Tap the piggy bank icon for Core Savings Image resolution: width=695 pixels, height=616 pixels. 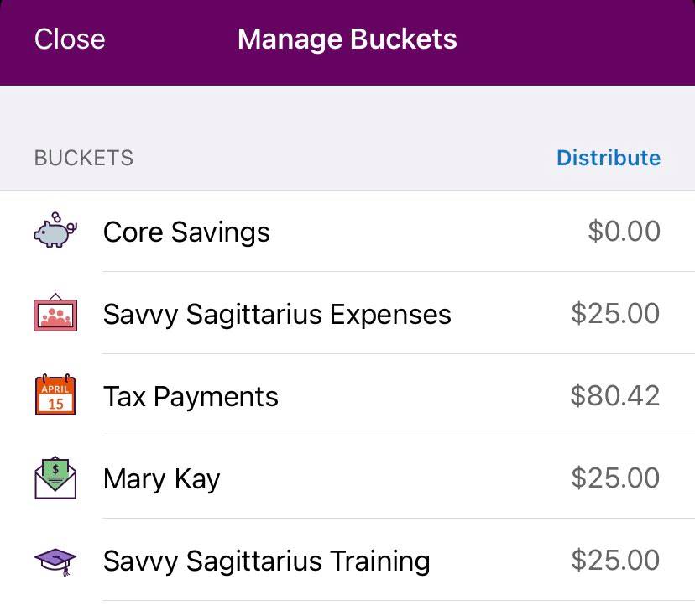pyautogui.click(x=55, y=231)
